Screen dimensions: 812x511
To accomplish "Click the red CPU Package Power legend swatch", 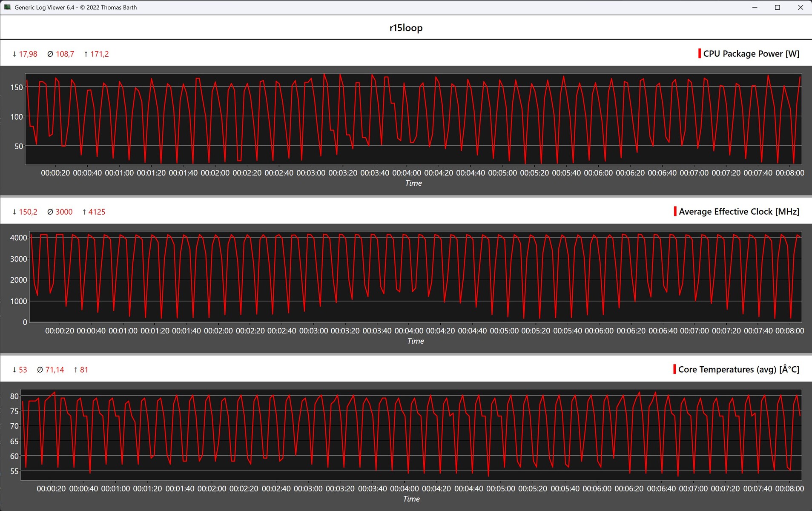I will point(699,54).
